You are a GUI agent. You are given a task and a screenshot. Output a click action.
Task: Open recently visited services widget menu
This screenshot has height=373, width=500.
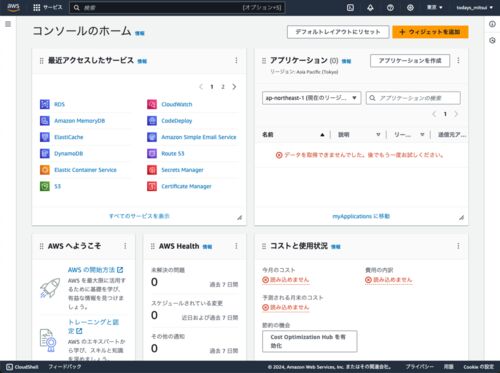pos(236,60)
